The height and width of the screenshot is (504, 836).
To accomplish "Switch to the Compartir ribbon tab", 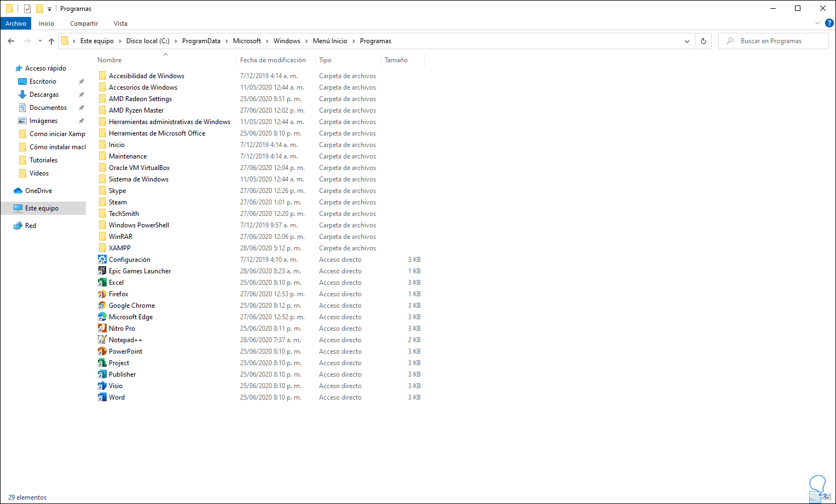I will tap(84, 24).
